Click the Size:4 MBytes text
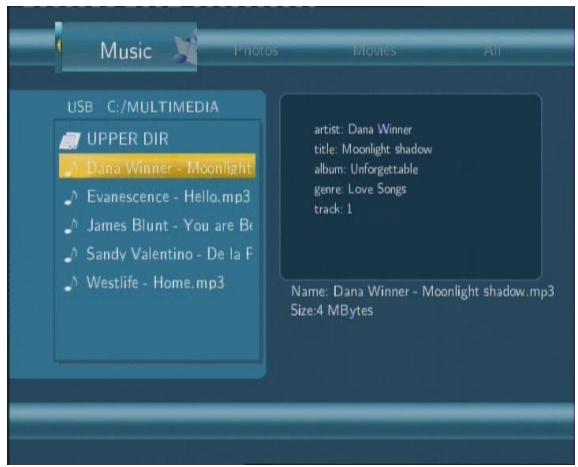The width and height of the screenshot is (578, 467). coord(332,310)
